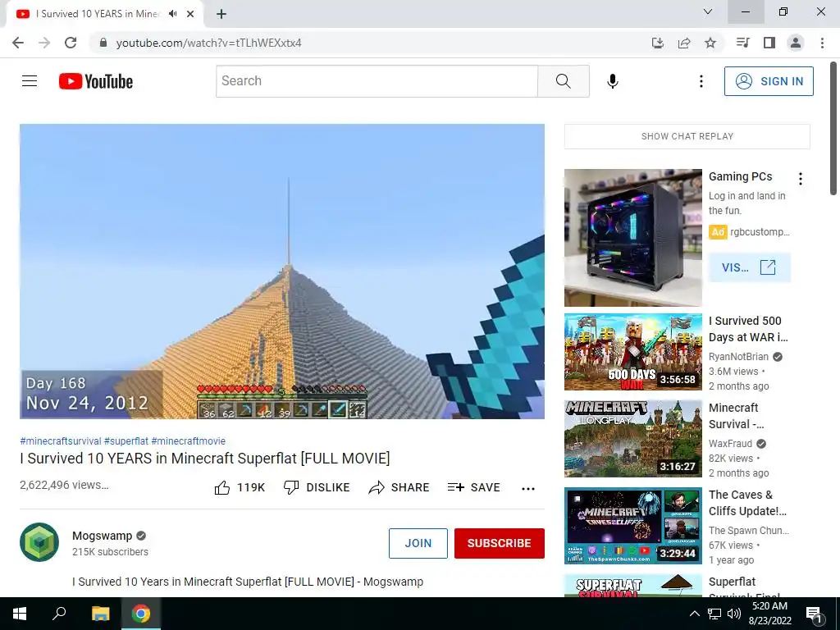Image resolution: width=840 pixels, height=630 pixels.
Task: Open the #minecraftsurvival hashtag
Action: point(61,441)
